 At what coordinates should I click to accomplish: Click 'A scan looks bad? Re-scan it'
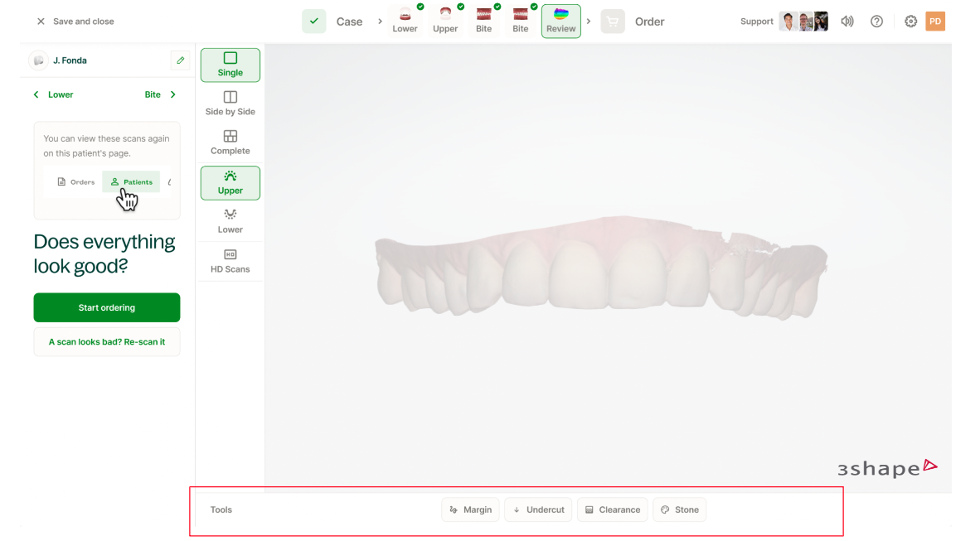[107, 341]
